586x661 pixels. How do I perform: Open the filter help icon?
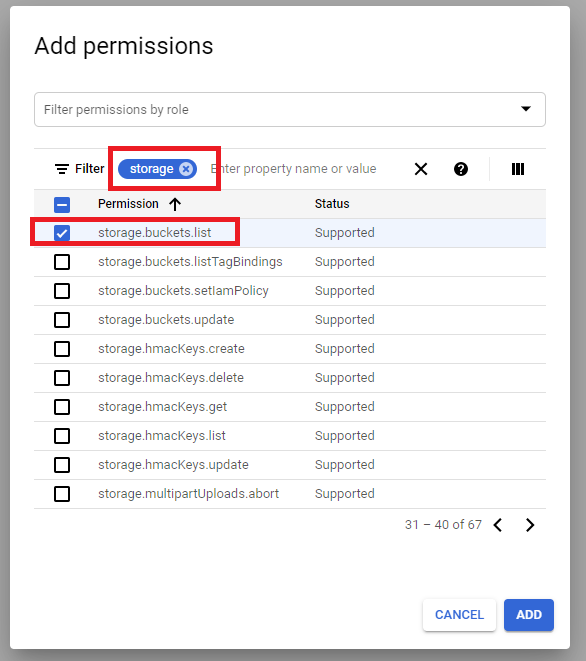pos(461,169)
